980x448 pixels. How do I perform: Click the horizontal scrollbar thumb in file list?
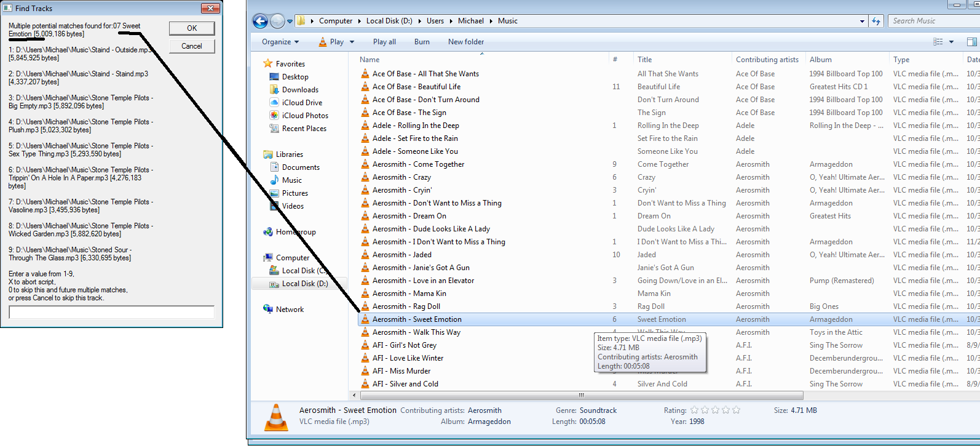point(581,395)
